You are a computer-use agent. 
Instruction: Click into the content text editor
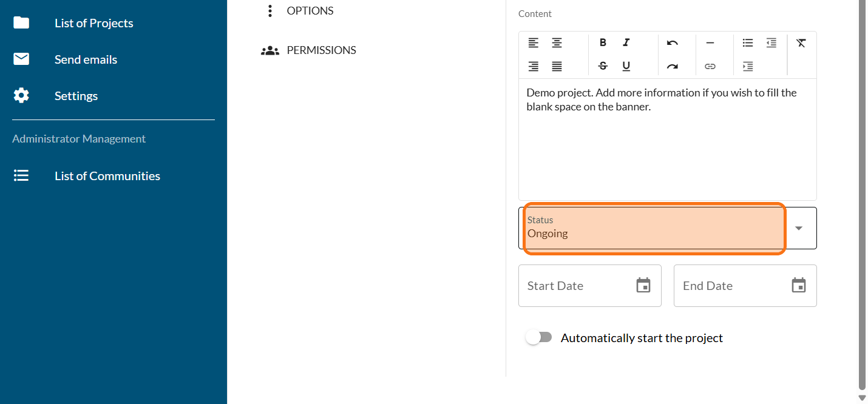(667, 152)
